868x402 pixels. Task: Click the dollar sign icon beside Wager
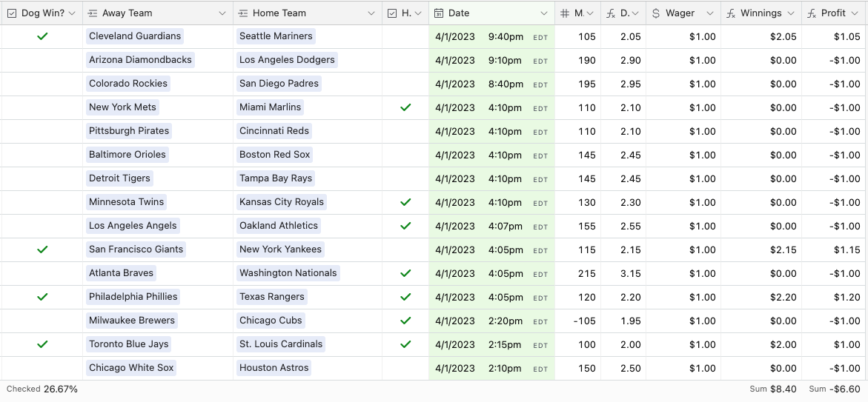point(656,13)
